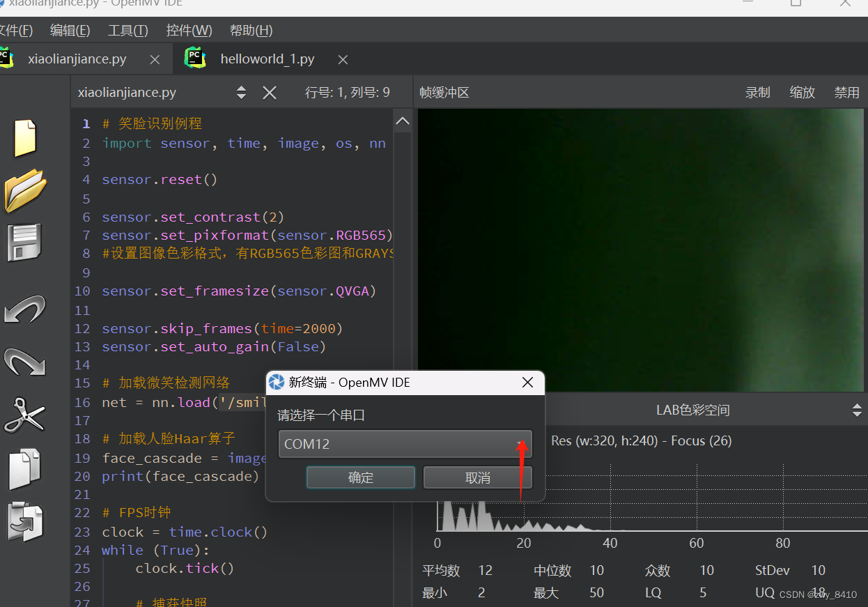Toggle 缩放 zoom for the frame buffer
Screen dimensions: 868x607
coord(802,91)
